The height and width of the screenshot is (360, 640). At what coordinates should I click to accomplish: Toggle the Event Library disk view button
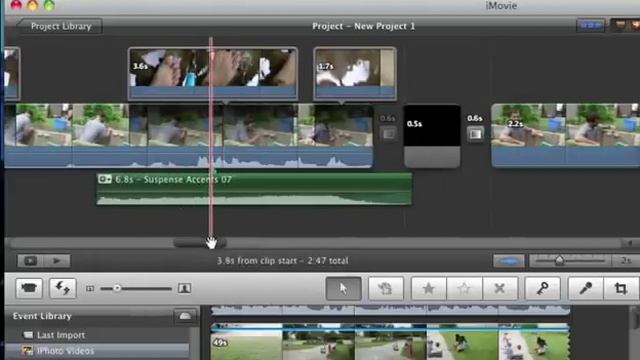click(x=185, y=316)
